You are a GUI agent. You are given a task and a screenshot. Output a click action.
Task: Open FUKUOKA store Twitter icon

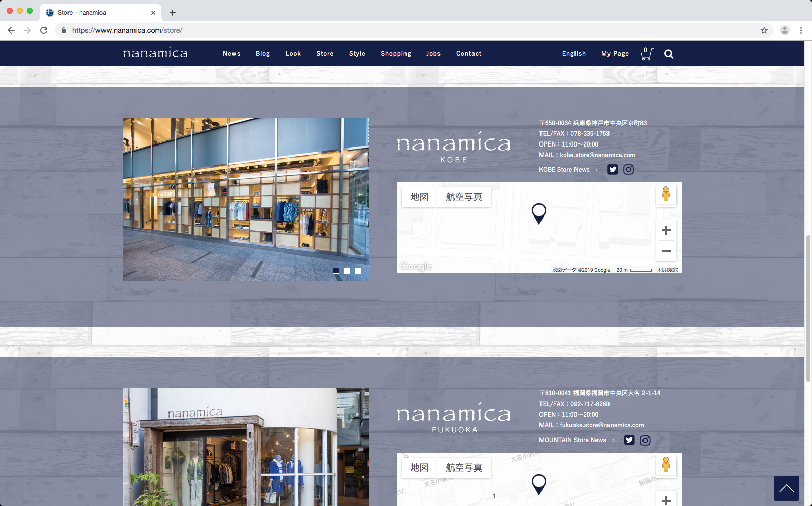[629, 440]
